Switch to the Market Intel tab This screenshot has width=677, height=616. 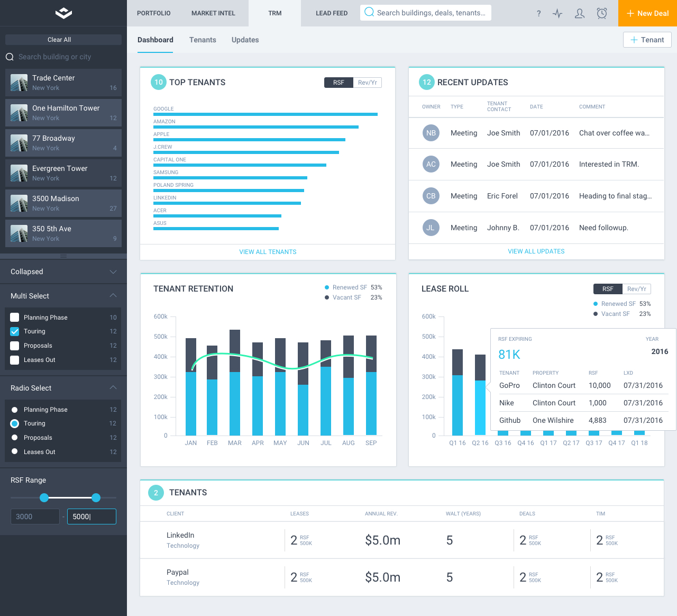pos(213,13)
